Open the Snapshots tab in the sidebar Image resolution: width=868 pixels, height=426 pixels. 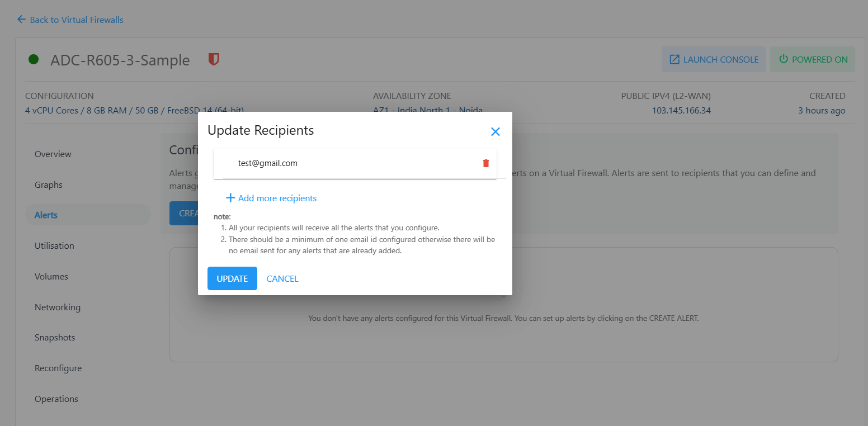pyautogui.click(x=54, y=337)
